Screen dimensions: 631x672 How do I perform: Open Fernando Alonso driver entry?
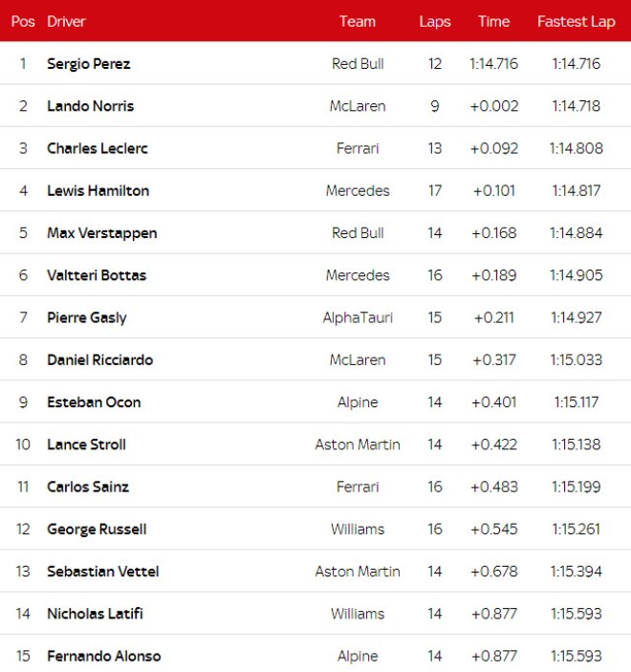point(104,656)
